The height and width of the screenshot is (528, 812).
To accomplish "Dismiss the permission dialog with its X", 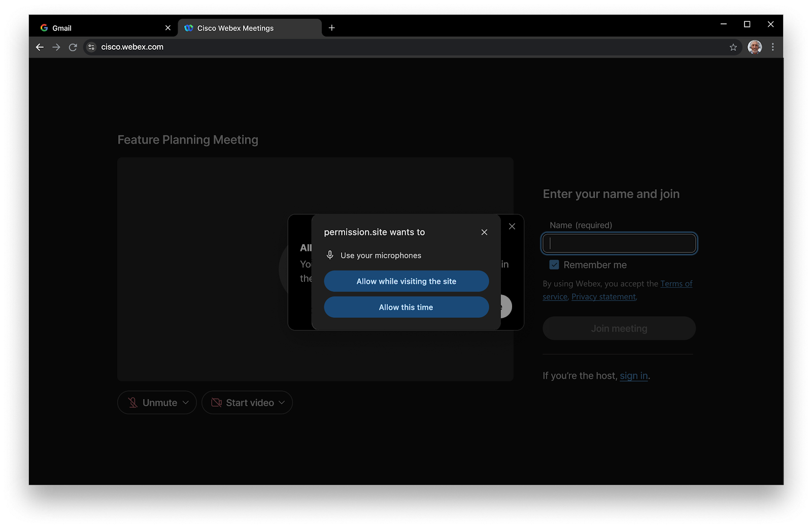I will 484,232.
